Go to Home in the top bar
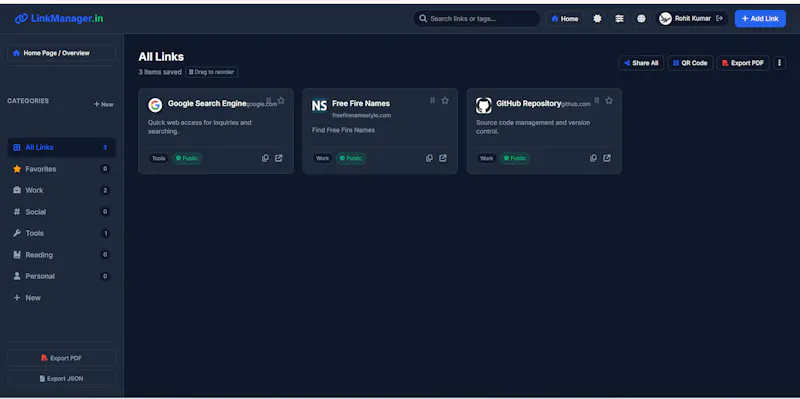This screenshot has width=800, height=399. [565, 19]
